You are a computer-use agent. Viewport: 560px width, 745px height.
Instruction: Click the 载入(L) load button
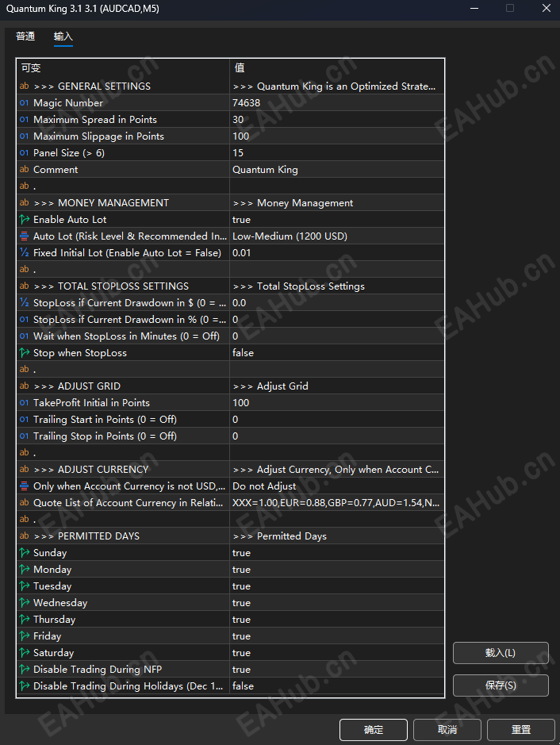tap(501, 653)
